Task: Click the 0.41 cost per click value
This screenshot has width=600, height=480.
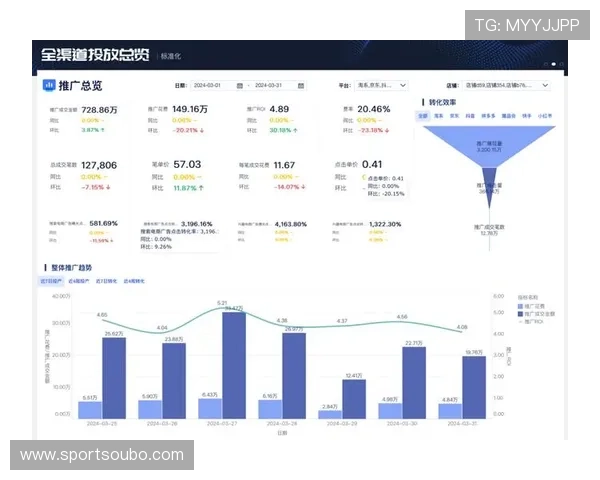Action: 372,165
